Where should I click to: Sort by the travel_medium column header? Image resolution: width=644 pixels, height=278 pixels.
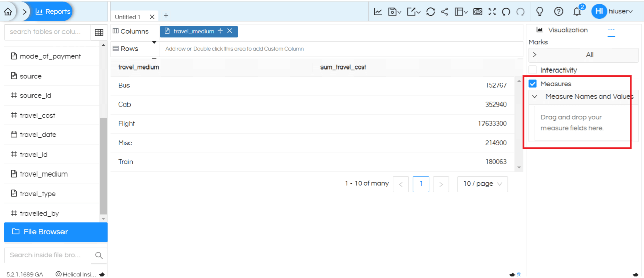click(139, 67)
